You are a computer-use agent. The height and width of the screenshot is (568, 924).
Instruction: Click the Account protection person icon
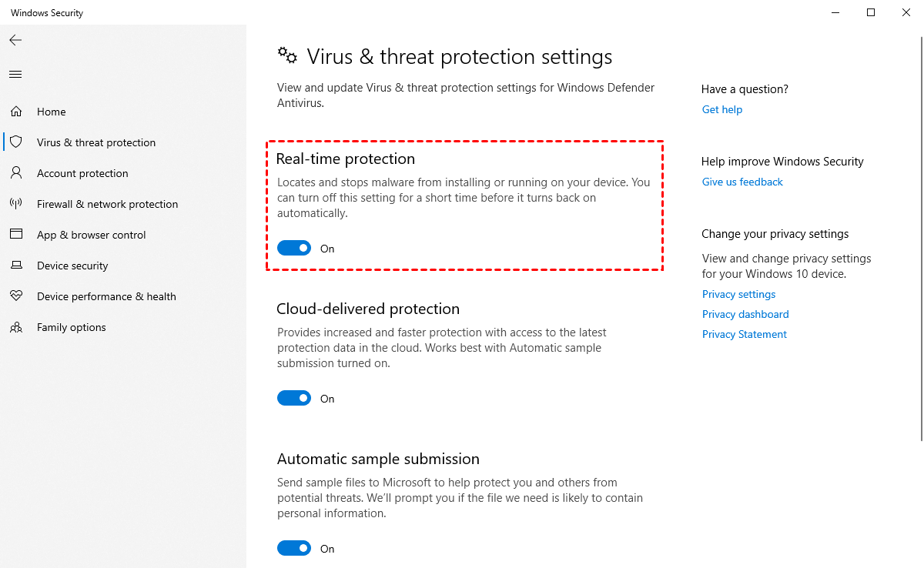[16, 173]
